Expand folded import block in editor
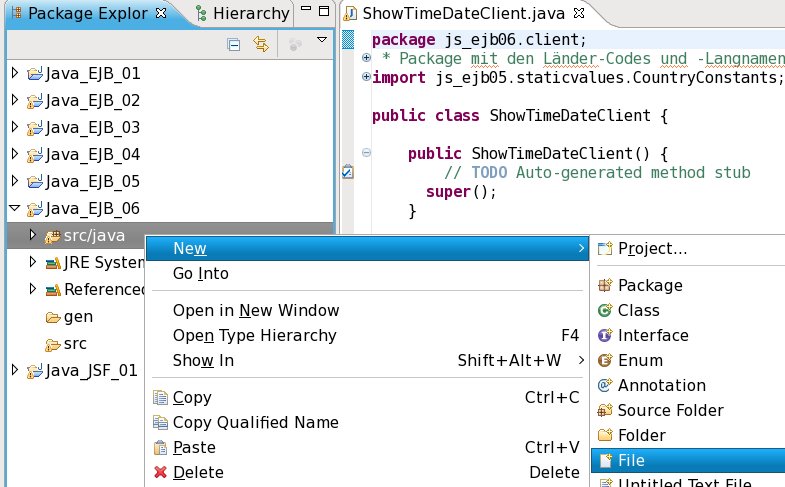Image resolution: width=785 pixels, height=487 pixels. tap(366, 77)
